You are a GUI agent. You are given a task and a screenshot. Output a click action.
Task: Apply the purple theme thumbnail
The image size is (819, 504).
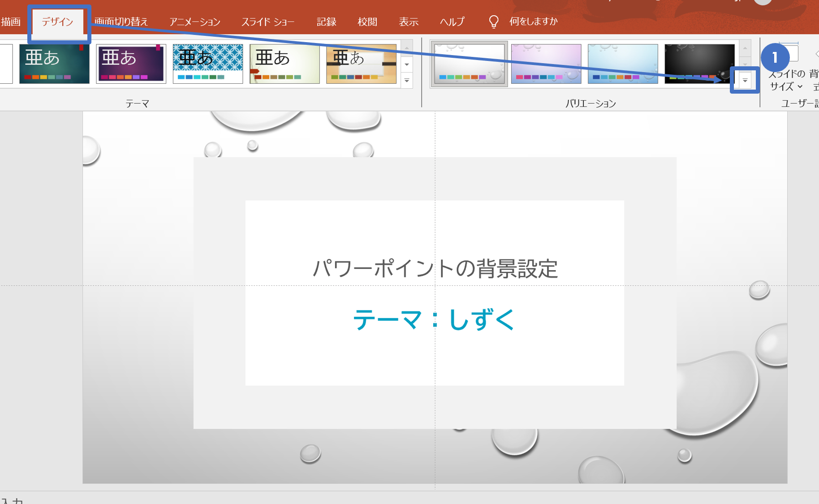[131, 64]
